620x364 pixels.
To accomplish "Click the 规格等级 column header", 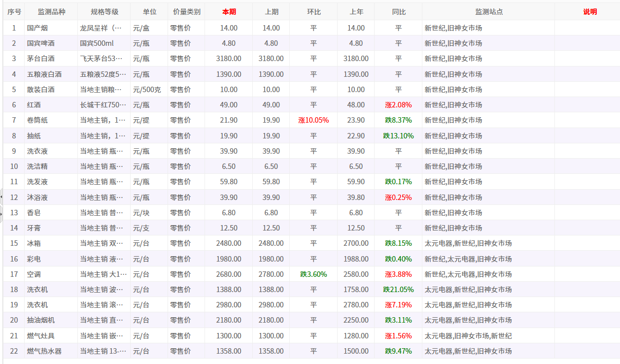I will click(104, 12).
